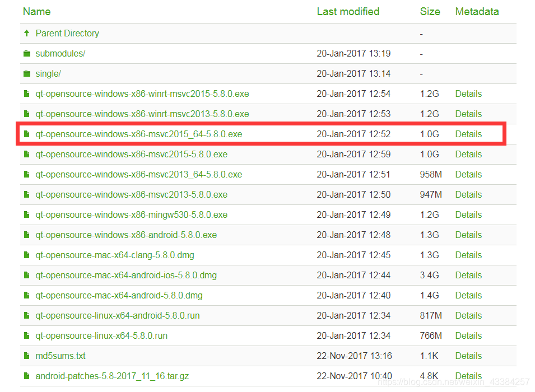Open Details for winrt-msvc2015 installer
Image resolution: width=535 pixels, height=392 pixels.
468,94
